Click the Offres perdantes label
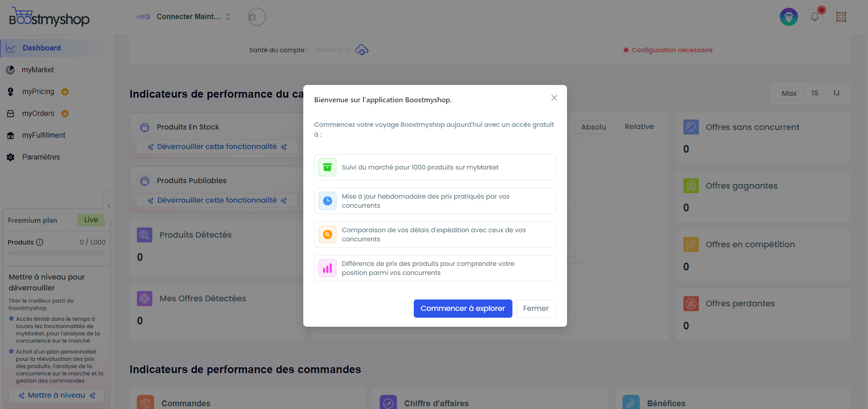The image size is (868, 409). pyautogui.click(x=740, y=304)
